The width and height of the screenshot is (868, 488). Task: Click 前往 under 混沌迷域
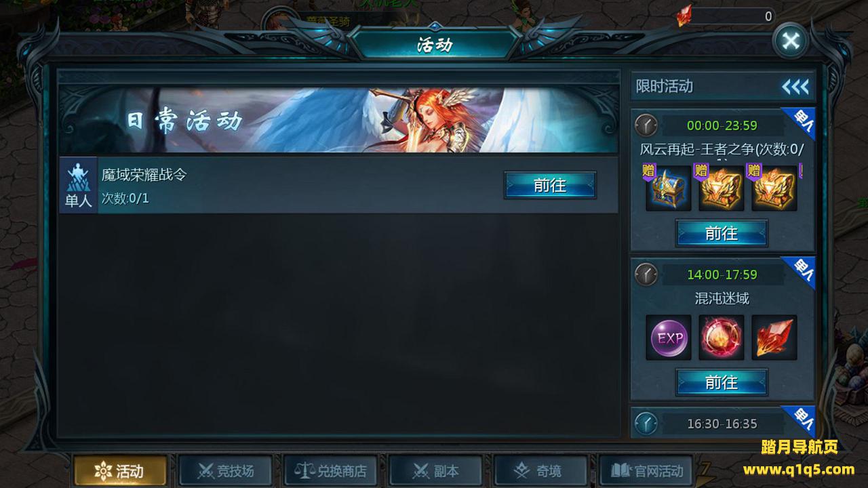[x=722, y=382]
